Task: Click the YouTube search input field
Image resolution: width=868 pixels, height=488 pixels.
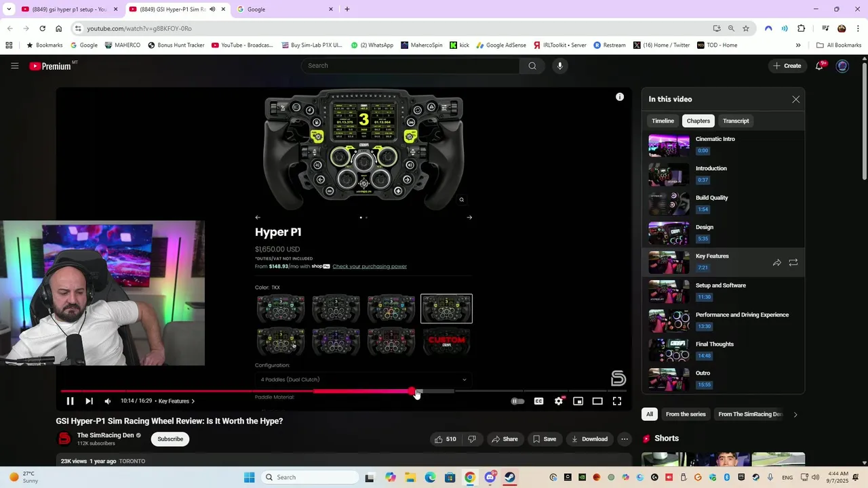Action: [411, 66]
